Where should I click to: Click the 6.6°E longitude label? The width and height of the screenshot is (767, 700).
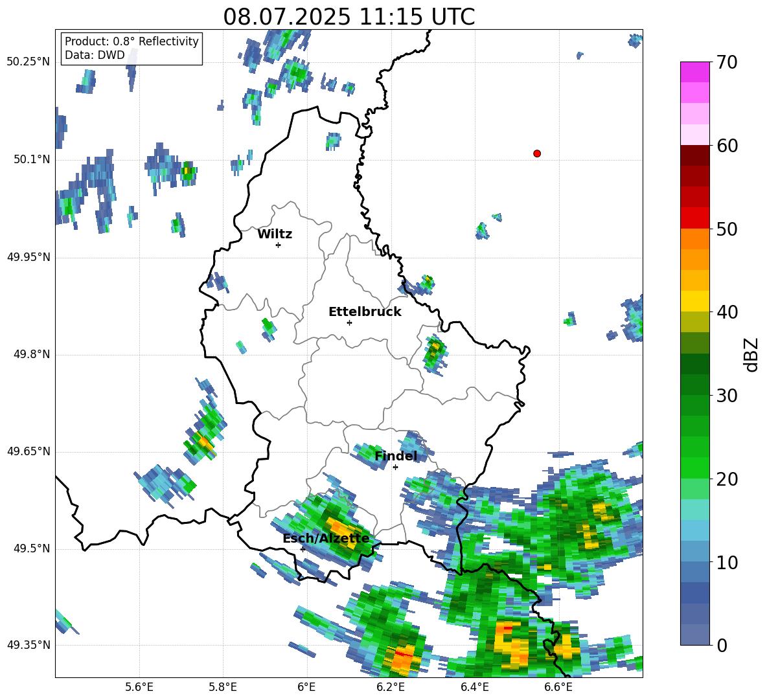pyautogui.click(x=558, y=687)
